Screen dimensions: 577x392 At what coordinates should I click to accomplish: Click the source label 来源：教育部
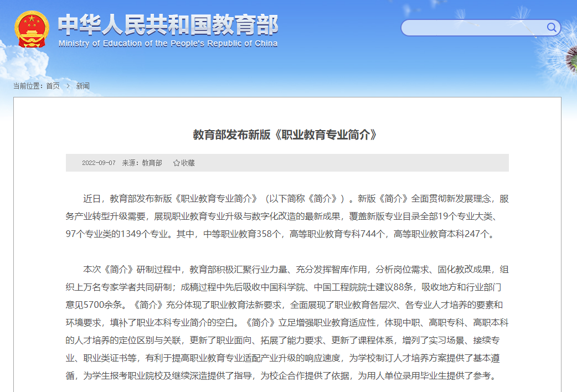pos(142,163)
